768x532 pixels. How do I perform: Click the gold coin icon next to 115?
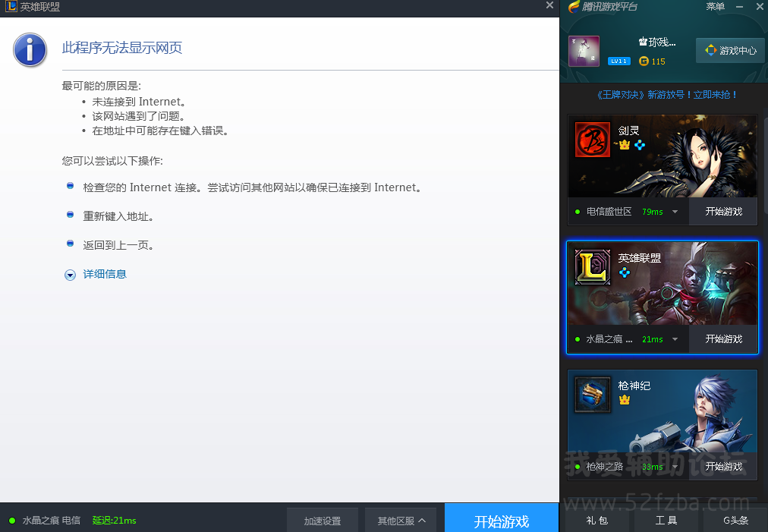pos(644,61)
